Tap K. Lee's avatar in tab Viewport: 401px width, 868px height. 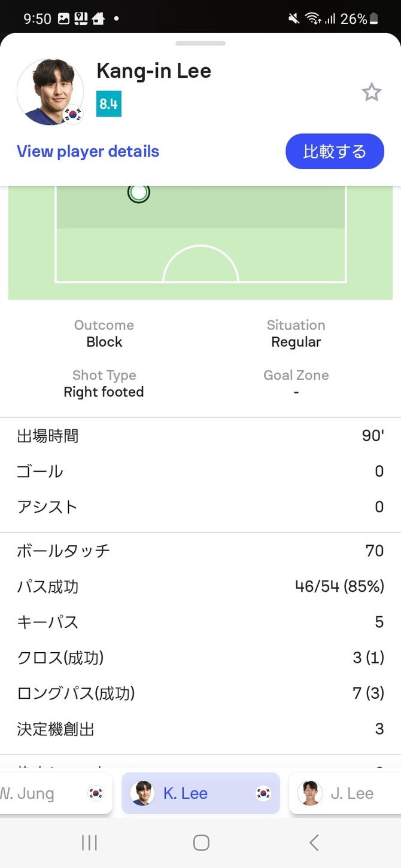[142, 793]
